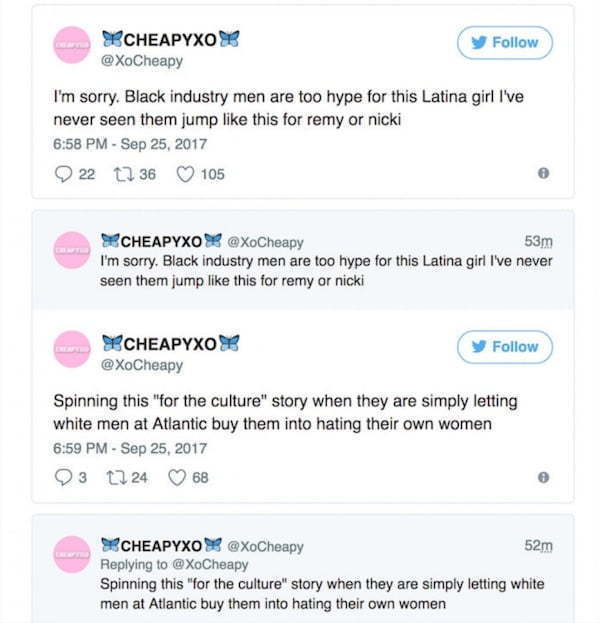Screen dimensions: 600x623
Task: Follow CHEAPYXO from the 6:59 PM tweet
Action: coord(505,347)
